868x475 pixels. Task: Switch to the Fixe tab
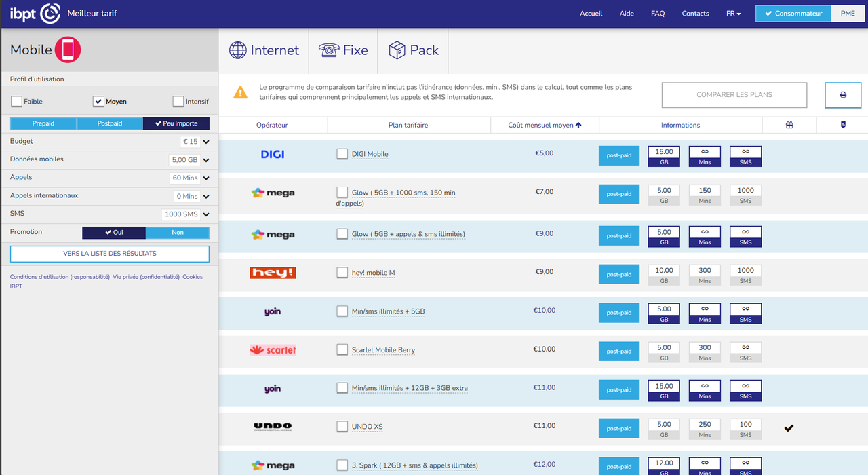(x=343, y=50)
